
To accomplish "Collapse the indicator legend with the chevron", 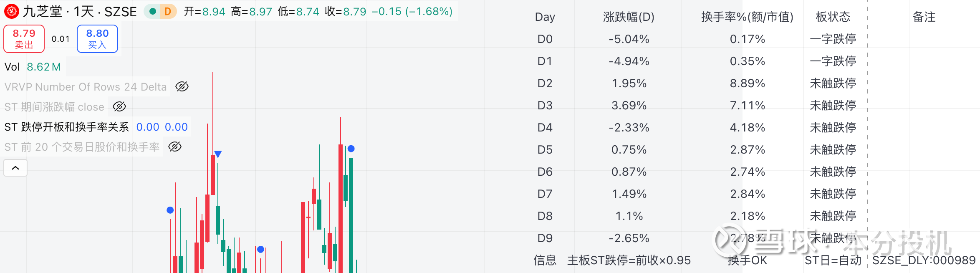I will click(x=15, y=168).
